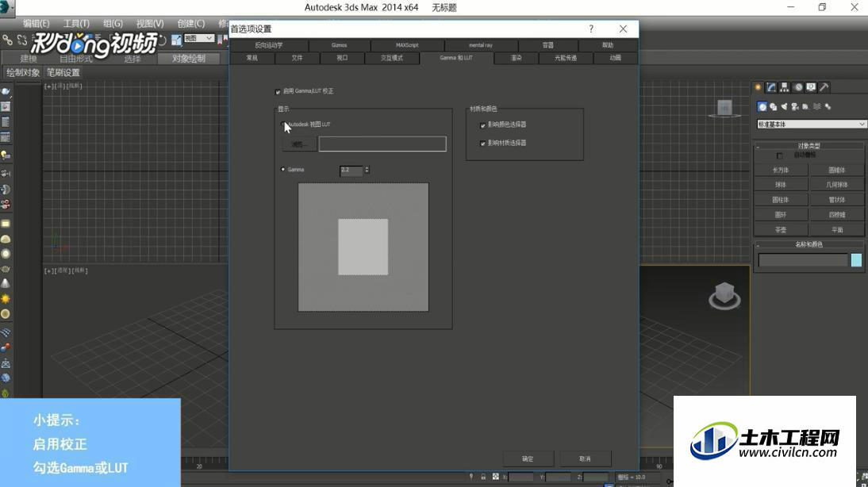Select the Cameras category icon
Screen dimensions: 868x487
795,107
